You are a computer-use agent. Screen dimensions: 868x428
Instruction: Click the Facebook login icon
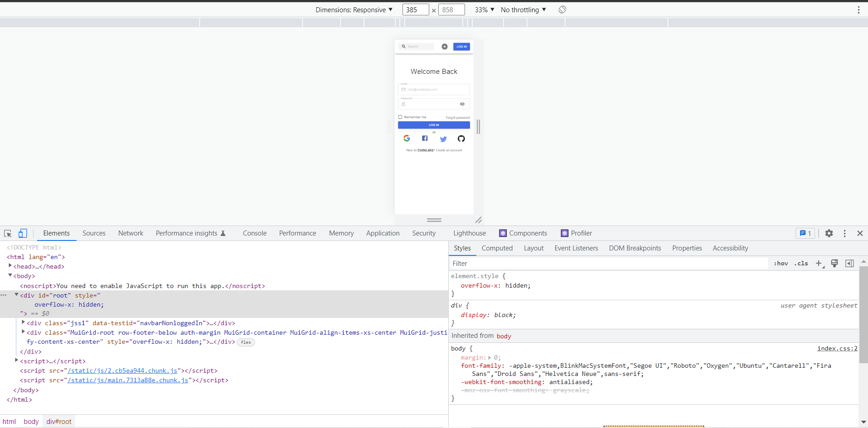click(x=425, y=139)
